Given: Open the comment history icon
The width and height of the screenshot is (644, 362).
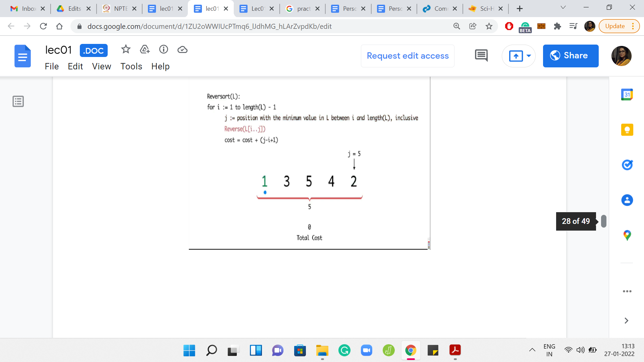Looking at the screenshot, I should click(x=481, y=56).
